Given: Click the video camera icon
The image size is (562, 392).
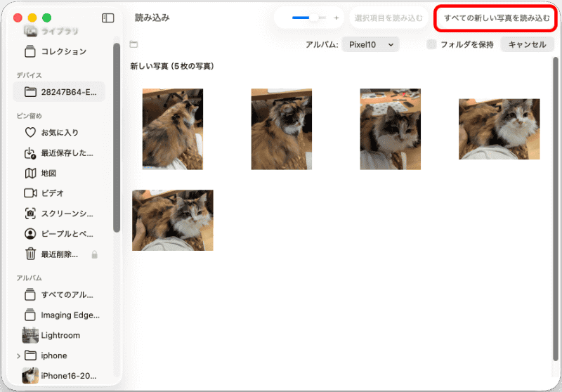Looking at the screenshot, I should [x=30, y=193].
